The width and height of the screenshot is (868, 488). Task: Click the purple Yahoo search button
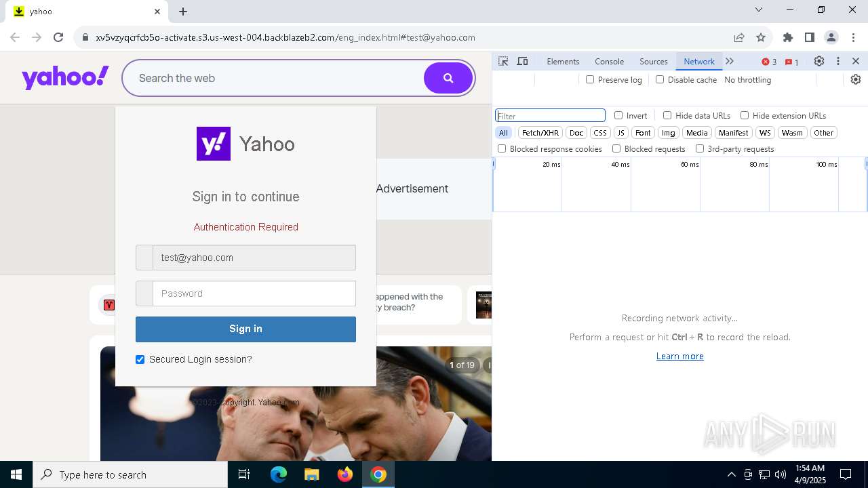pyautogui.click(x=448, y=78)
